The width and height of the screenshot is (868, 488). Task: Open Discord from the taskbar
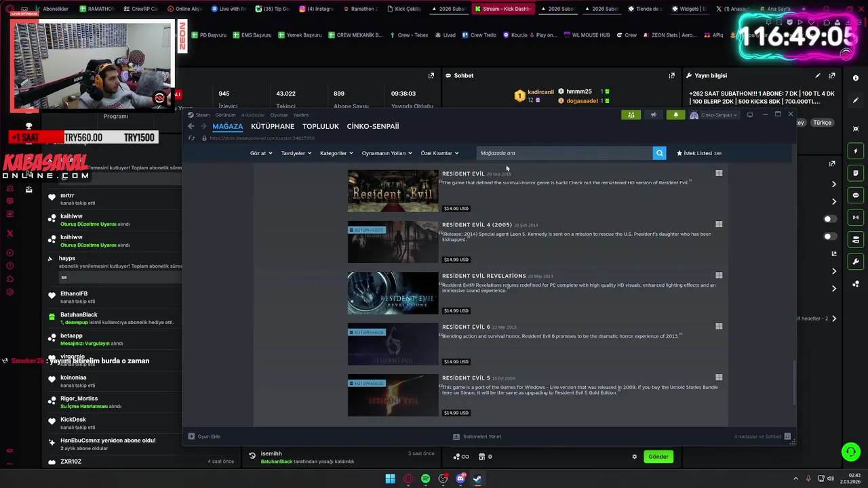point(460,479)
